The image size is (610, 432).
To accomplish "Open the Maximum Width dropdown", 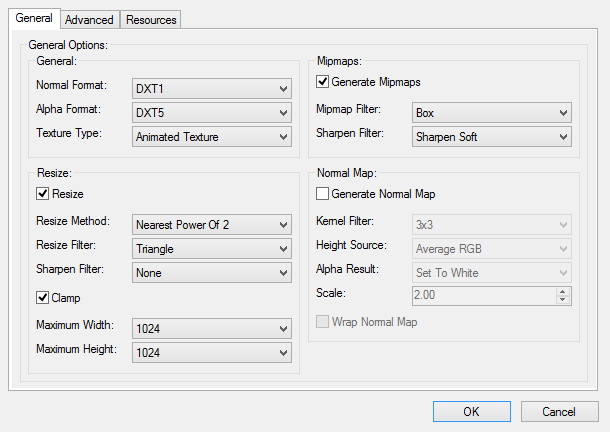I will (x=212, y=329).
